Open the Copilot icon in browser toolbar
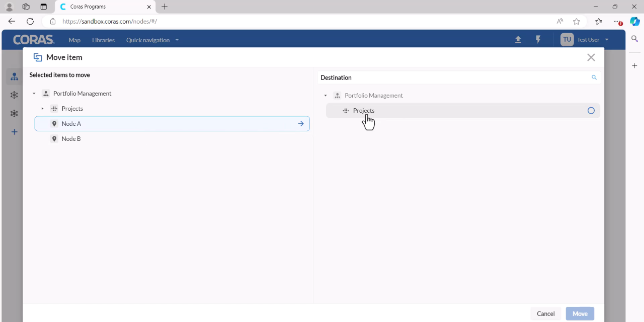 tap(634, 21)
